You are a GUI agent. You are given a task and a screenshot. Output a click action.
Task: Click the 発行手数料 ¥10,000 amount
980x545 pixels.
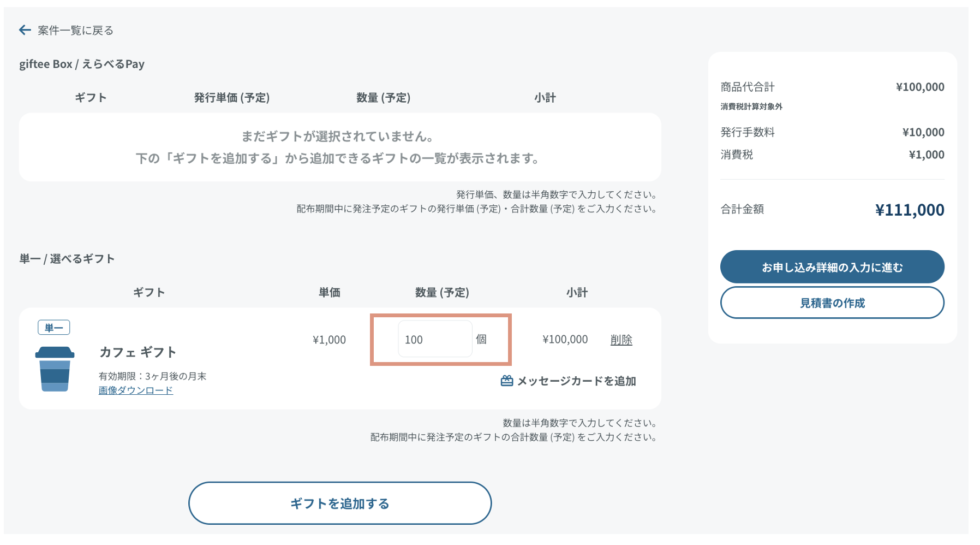click(923, 132)
